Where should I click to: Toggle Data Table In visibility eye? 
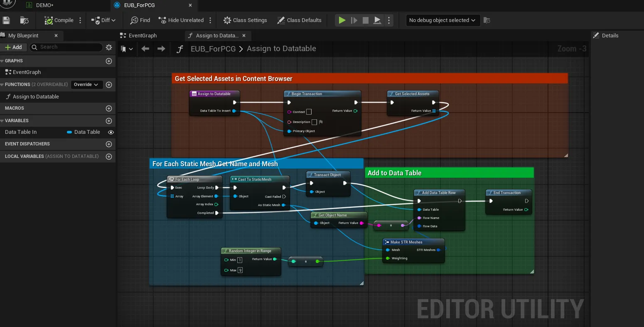tap(111, 132)
